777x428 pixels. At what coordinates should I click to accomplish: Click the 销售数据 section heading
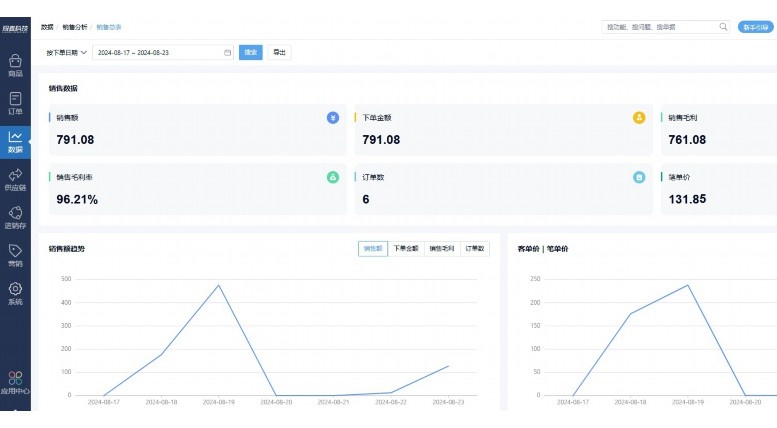coord(63,88)
